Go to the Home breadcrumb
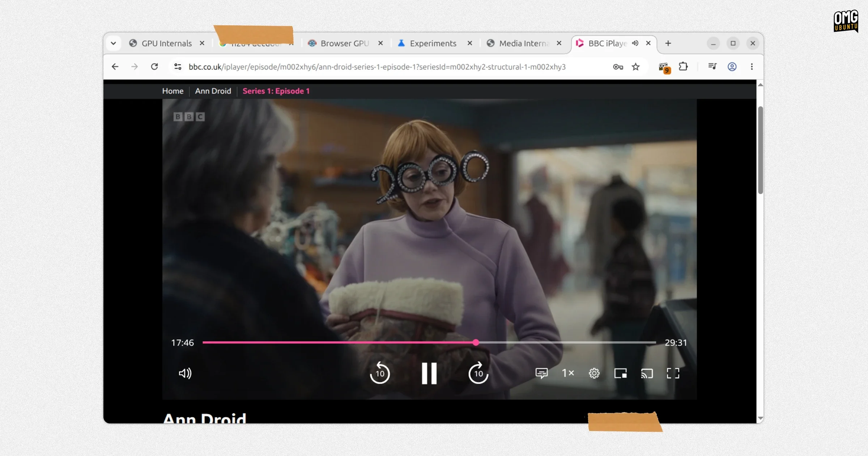This screenshot has width=868, height=456. (173, 91)
